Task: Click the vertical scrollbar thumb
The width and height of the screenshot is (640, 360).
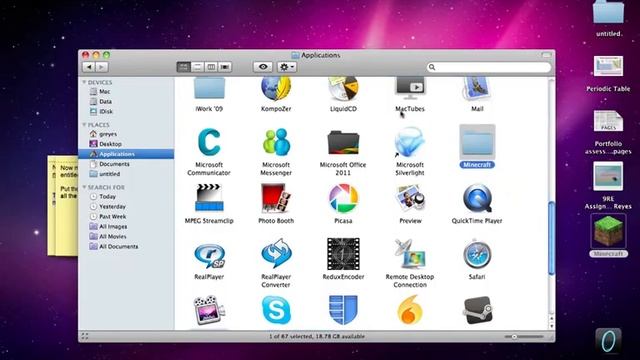Action: (x=551, y=238)
